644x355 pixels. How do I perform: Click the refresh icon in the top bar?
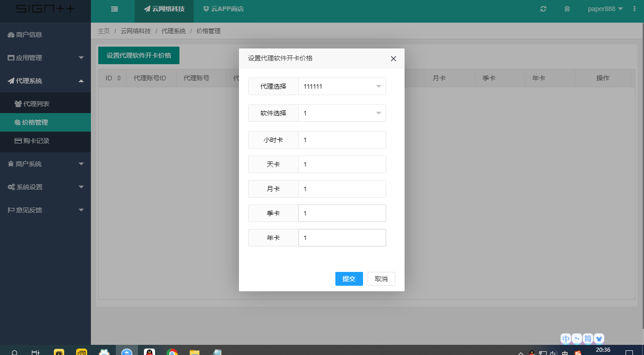pyautogui.click(x=543, y=9)
